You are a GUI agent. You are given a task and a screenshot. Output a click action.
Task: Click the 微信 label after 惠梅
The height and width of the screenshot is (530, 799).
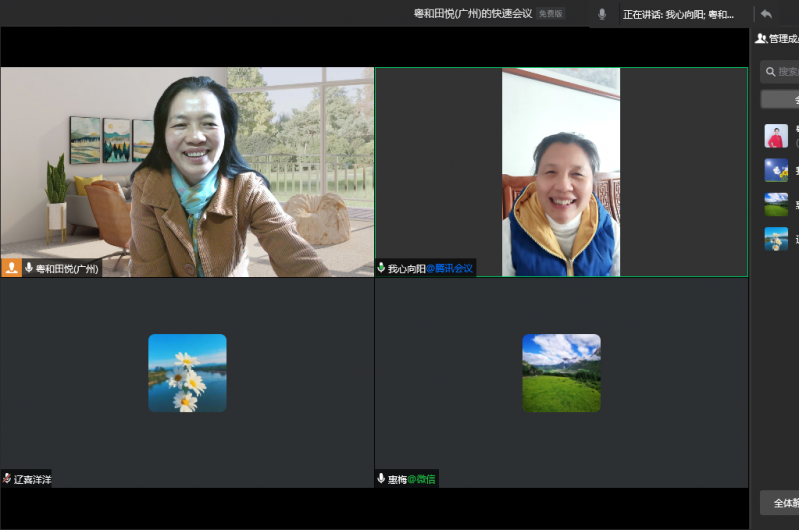tap(422, 479)
